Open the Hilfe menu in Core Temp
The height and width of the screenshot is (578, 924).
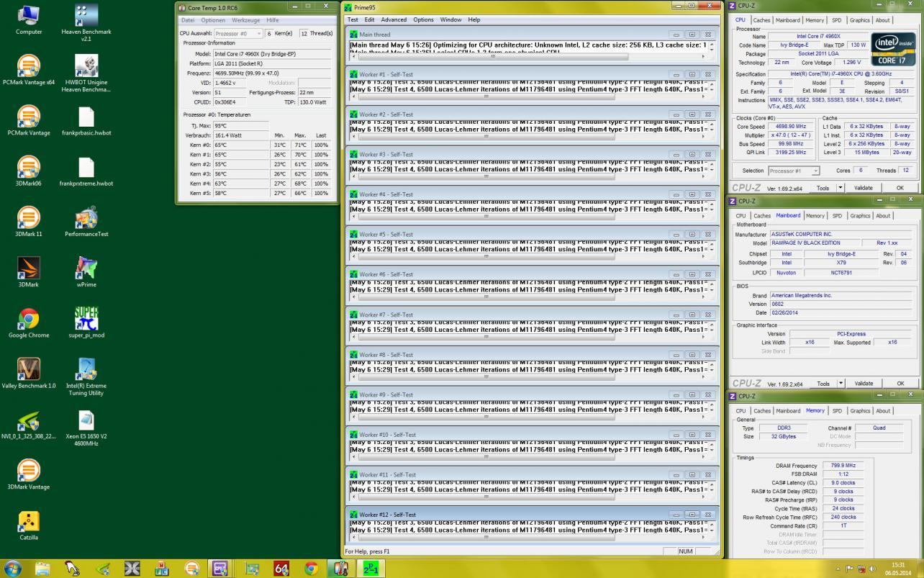click(x=273, y=20)
